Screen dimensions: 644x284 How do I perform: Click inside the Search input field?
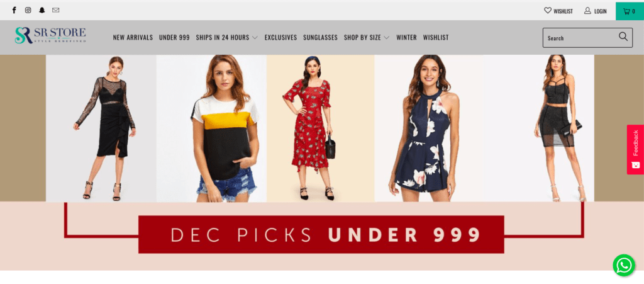(x=581, y=38)
